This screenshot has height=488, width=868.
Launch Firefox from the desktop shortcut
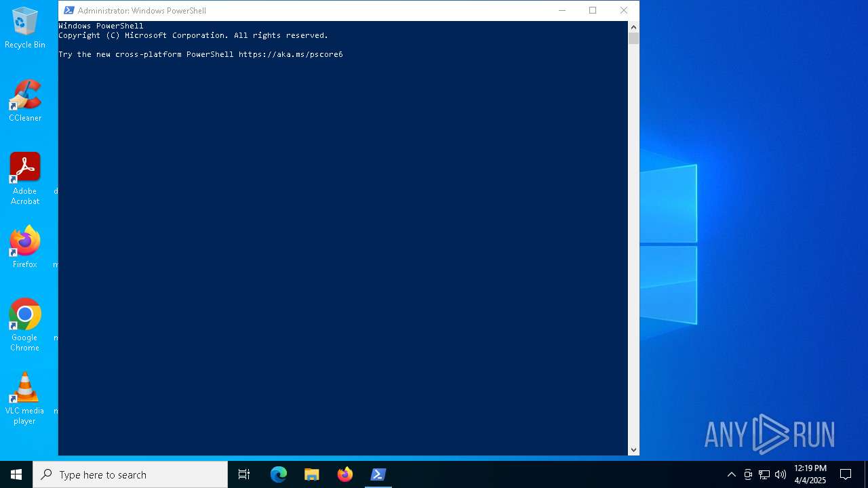tap(25, 247)
